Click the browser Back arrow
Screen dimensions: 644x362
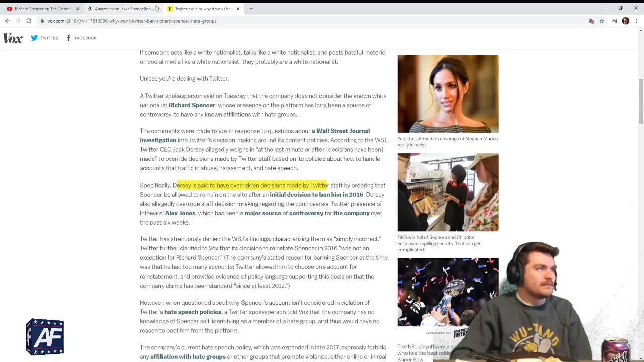(7, 21)
